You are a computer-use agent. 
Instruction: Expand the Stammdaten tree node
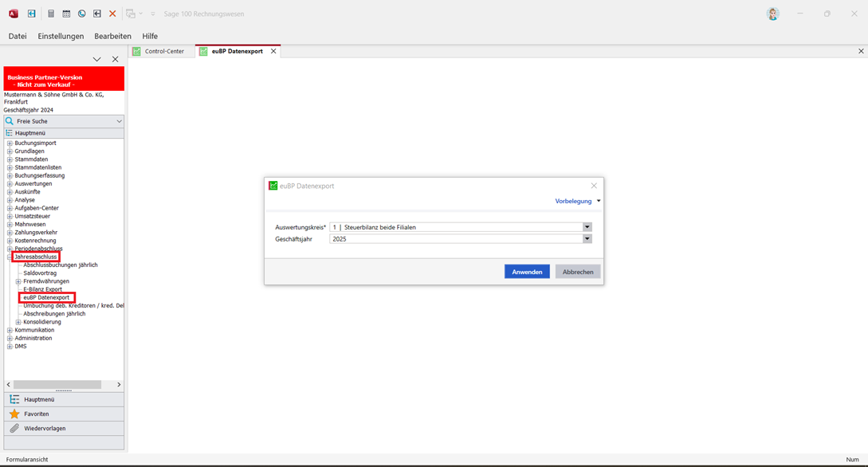coord(10,159)
